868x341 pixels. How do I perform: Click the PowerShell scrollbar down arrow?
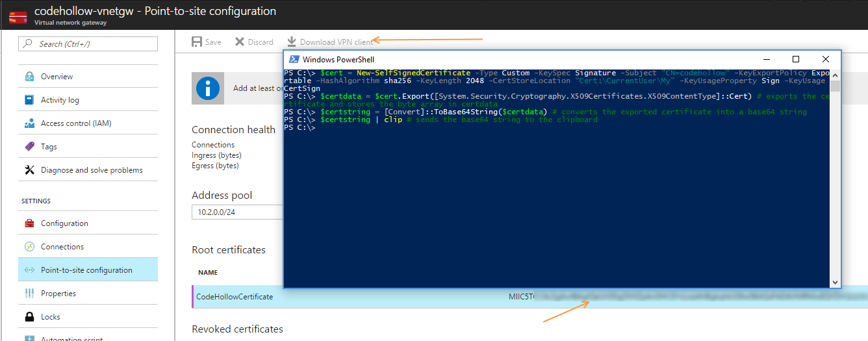coord(835,283)
